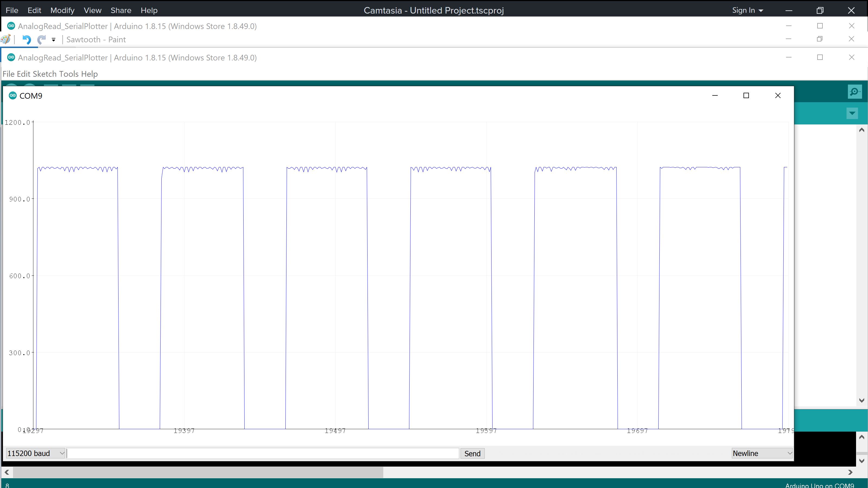Open the 115200 baud rate dropdown

(x=35, y=453)
